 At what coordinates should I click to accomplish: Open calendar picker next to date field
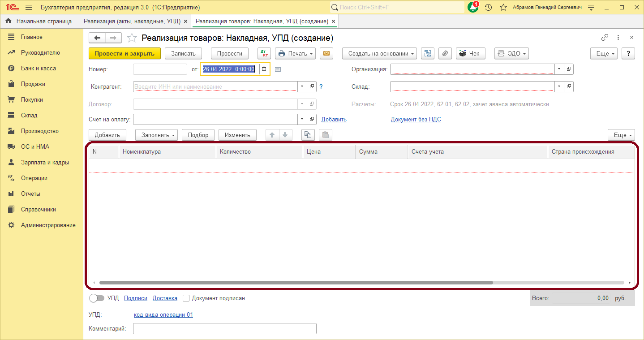click(x=264, y=69)
